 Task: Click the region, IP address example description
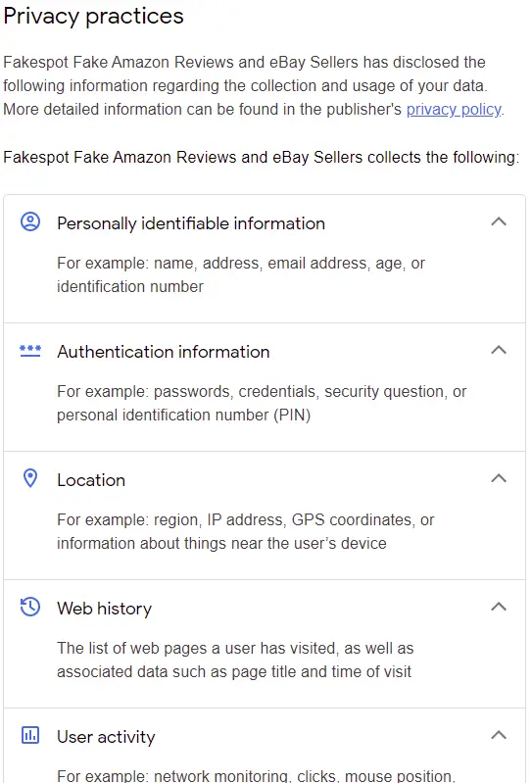point(246,531)
